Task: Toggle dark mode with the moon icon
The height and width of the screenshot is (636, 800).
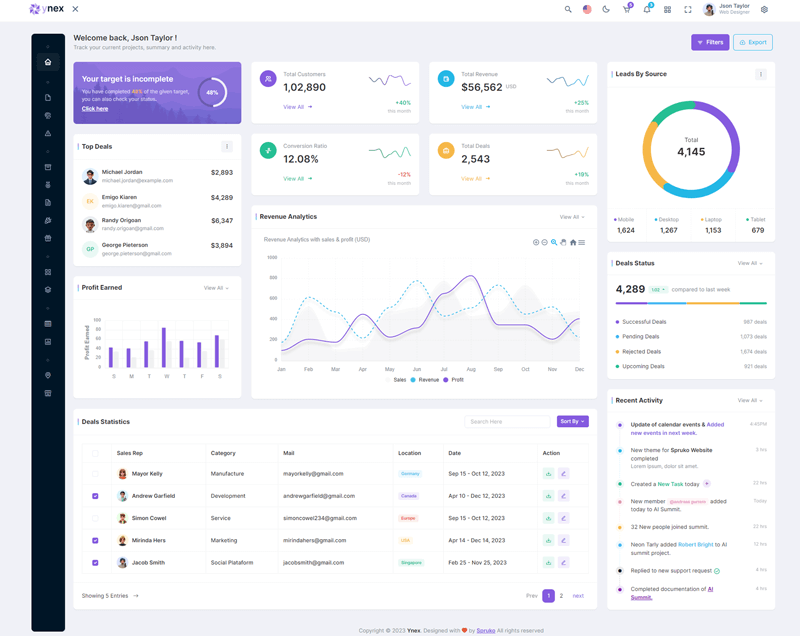Action: pyautogui.click(x=606, y=10)
